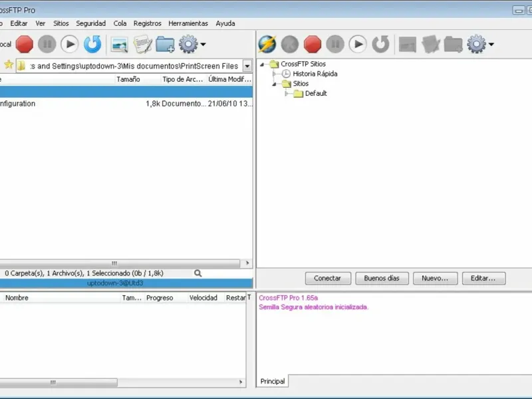Click the remote pane play icon
This screenshot has height=399, width=532.
pyautogui.click(x=358, y=44)
